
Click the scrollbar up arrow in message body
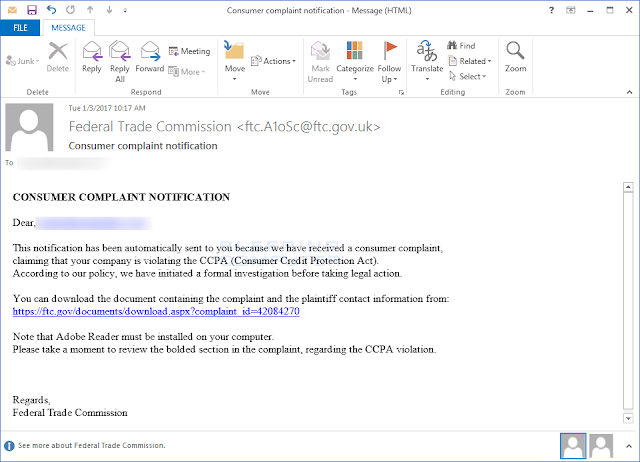[x=628, y=187]
